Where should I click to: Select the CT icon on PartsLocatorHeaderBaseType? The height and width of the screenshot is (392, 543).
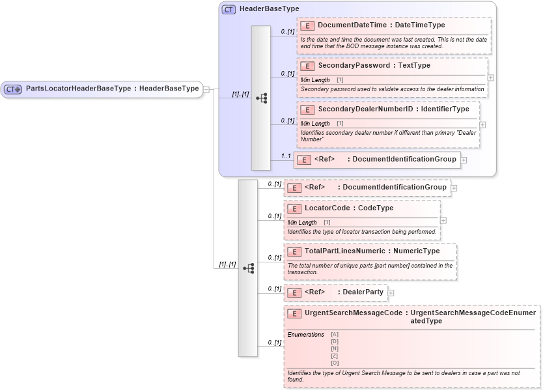(12, 89)
